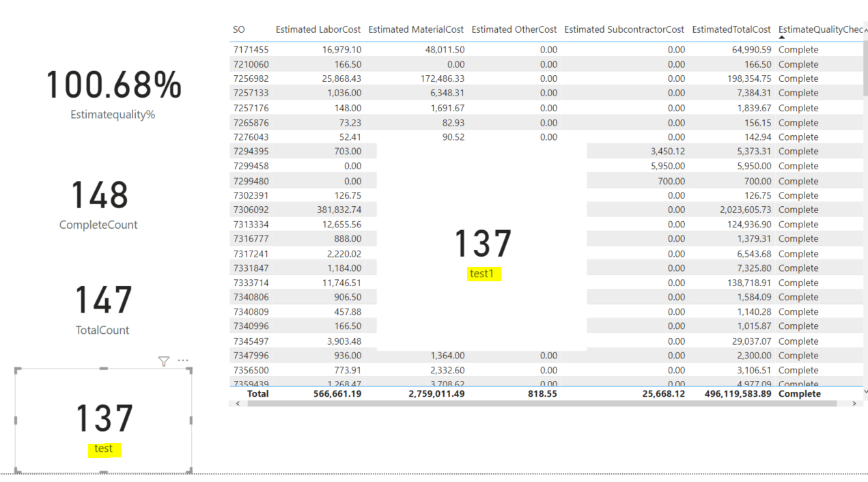
Task: Sort by the SO column header
Action: pos(239,29)
